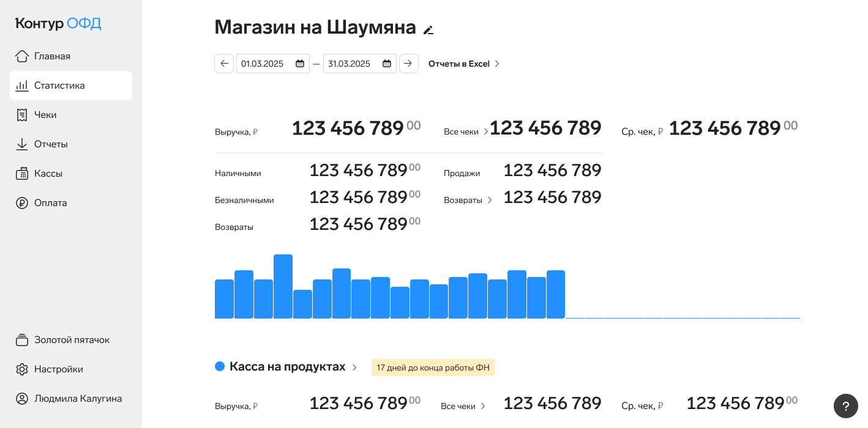Open Чеки section in sidebar
The height and width of the screenshot is (428, 868).
pyautogui.click(x=45, y=115)
